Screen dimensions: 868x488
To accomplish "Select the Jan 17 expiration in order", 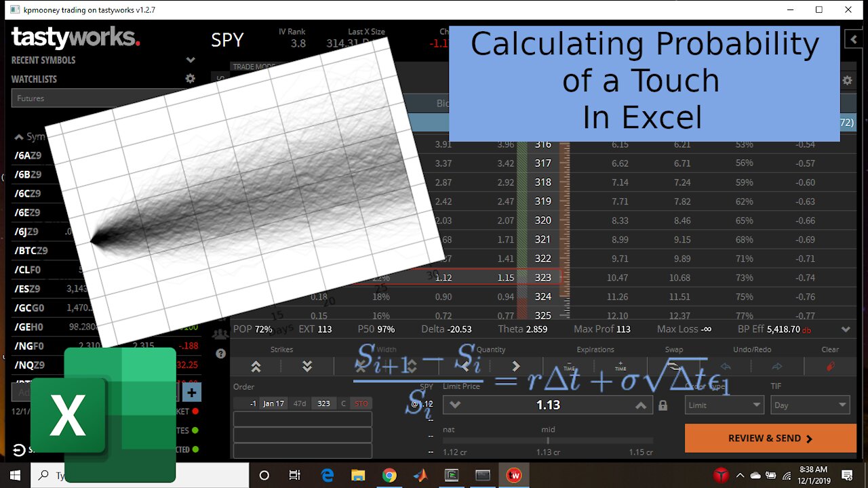I will [273, 403].
